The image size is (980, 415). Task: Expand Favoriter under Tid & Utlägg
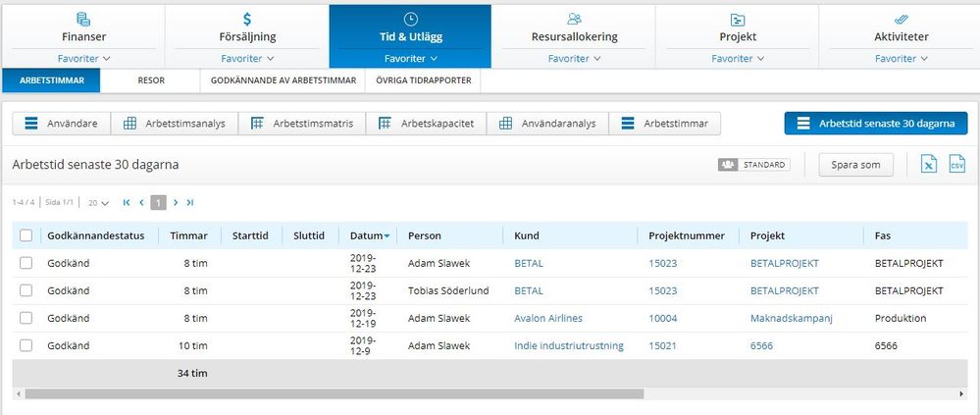point(411,59)
